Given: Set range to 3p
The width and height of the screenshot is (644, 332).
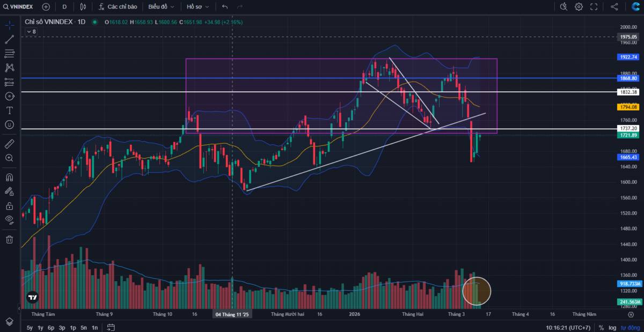Looking at the screenshot, I should (62, 328).
